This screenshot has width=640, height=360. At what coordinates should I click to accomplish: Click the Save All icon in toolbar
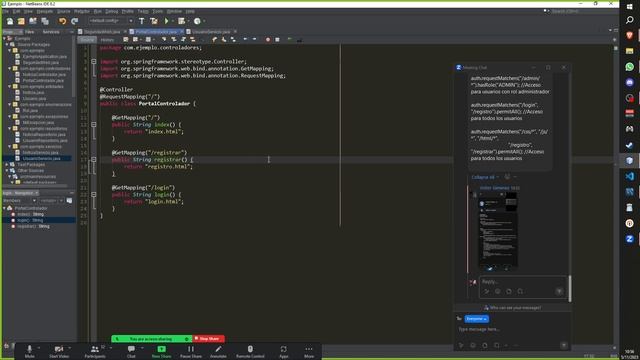44,21
